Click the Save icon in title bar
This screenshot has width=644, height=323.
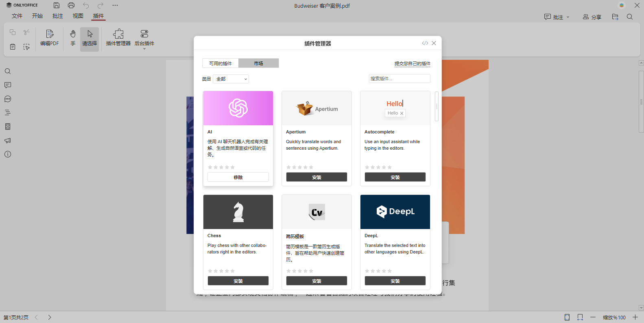(x=57, y=5)
